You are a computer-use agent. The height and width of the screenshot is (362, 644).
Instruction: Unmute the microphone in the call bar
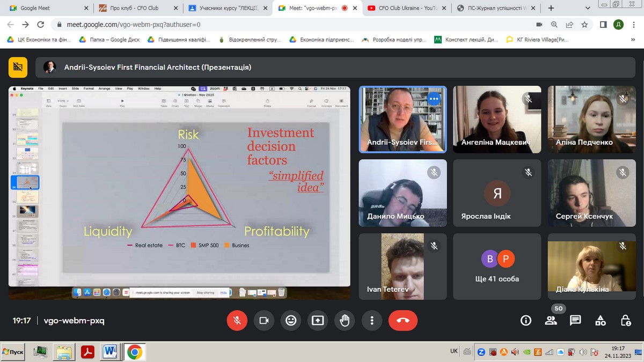click(237, 320)
